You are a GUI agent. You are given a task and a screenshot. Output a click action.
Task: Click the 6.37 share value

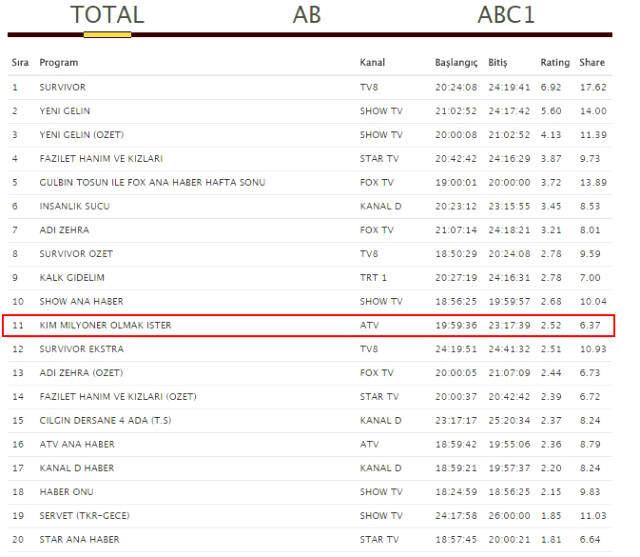(x=590, y=325)
